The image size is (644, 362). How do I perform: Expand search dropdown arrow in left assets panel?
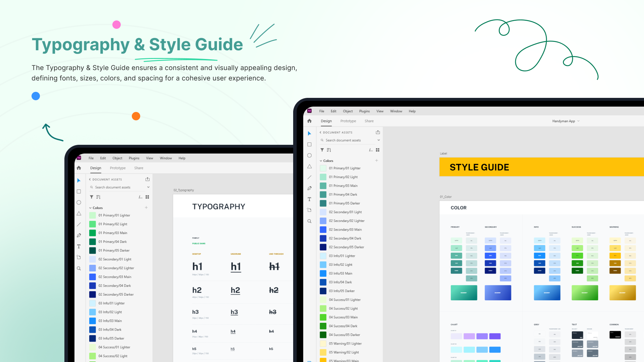(148, 187)
